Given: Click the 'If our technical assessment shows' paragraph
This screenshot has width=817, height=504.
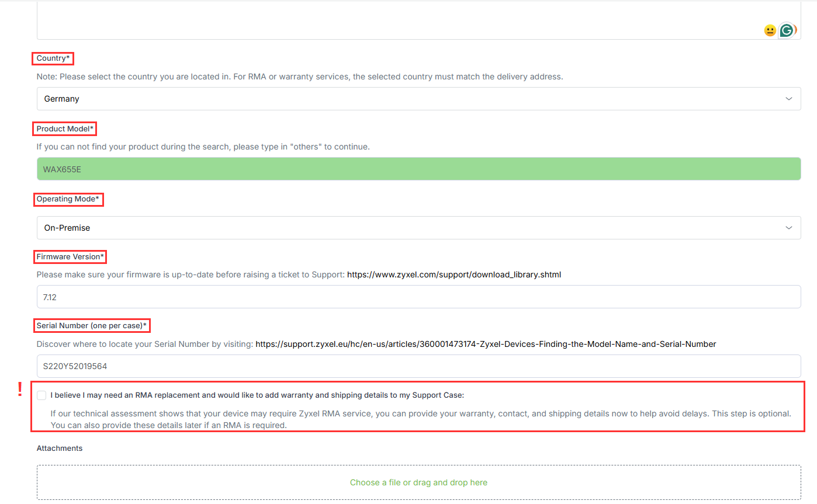Looking at the screenshot, I should [421, 419].
